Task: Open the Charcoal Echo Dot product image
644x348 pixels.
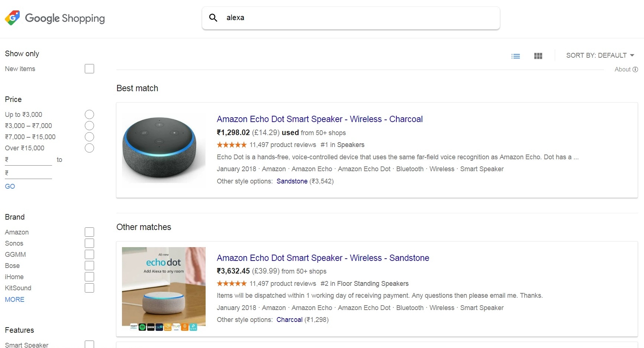Action: pos(164,150)
